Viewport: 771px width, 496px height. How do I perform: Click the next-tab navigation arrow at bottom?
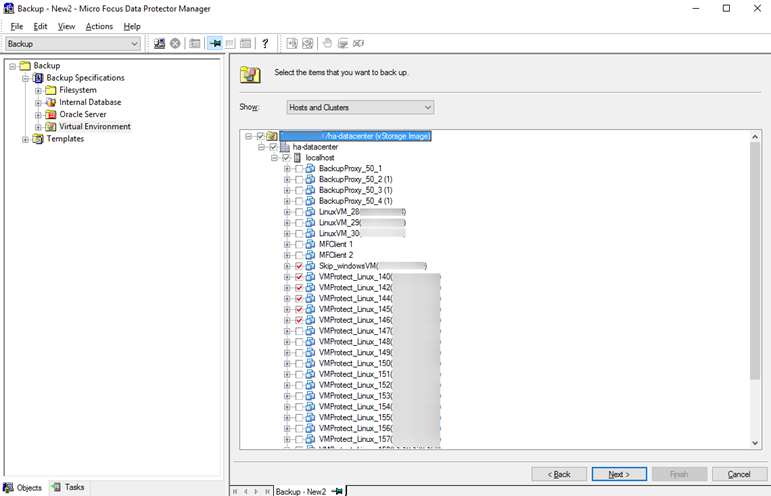pos(256,491)
